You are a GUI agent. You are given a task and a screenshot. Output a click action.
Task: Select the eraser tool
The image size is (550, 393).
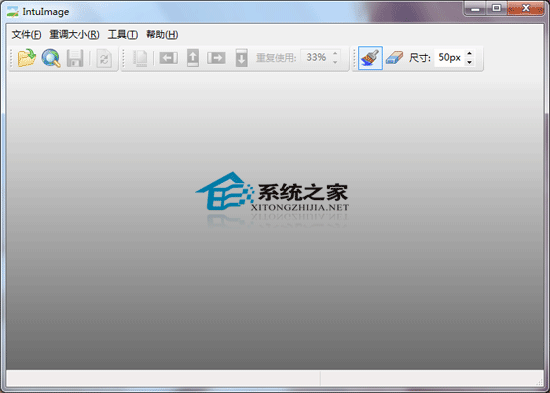[395, 58]
